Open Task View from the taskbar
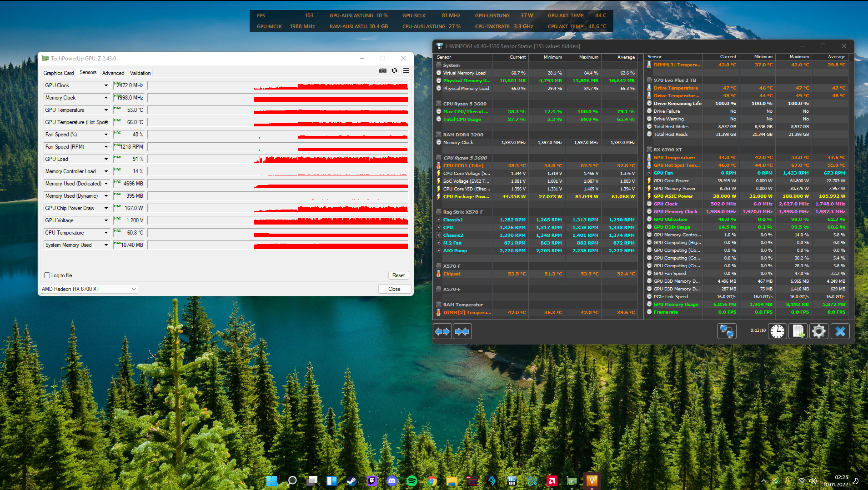The width and height of the screenshot is (868, 490). (312, 480)
